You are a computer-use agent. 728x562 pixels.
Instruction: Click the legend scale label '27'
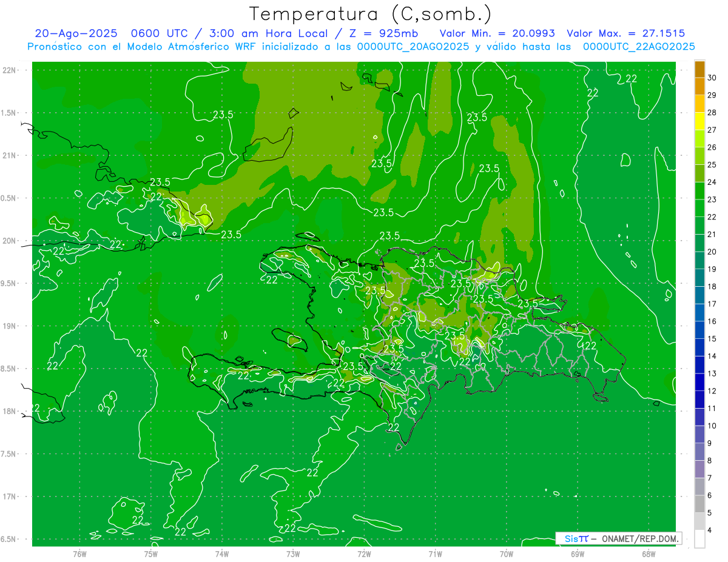pyautogui.click(x=712, y=130)
